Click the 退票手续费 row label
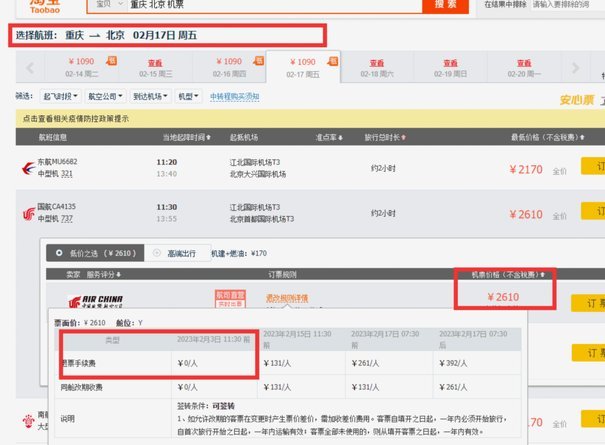The image size is (605, 445). tap(78, 363)
